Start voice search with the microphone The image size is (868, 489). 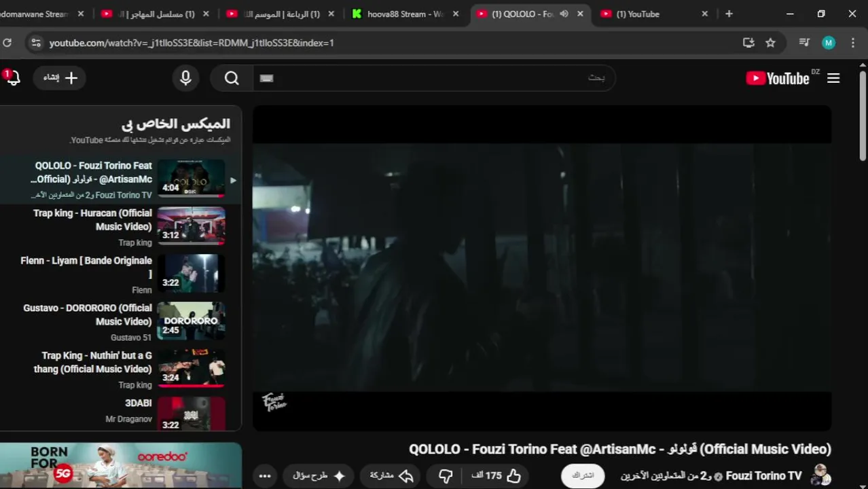(x=185, y=77)
